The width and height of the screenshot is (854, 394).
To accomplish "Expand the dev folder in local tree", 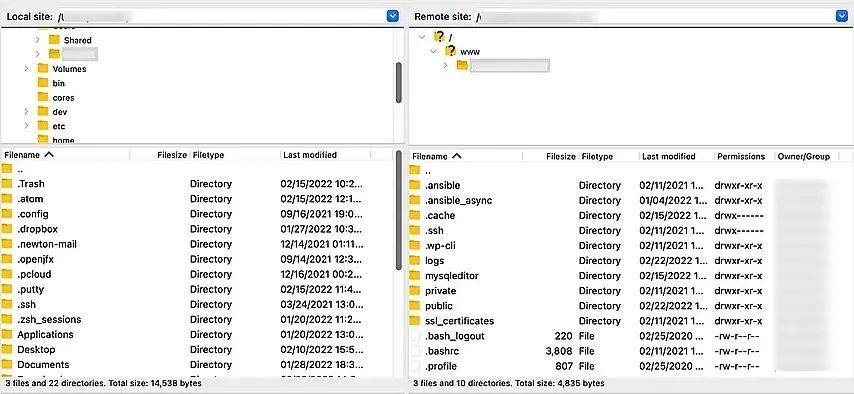I will click(x=26, y=112).
